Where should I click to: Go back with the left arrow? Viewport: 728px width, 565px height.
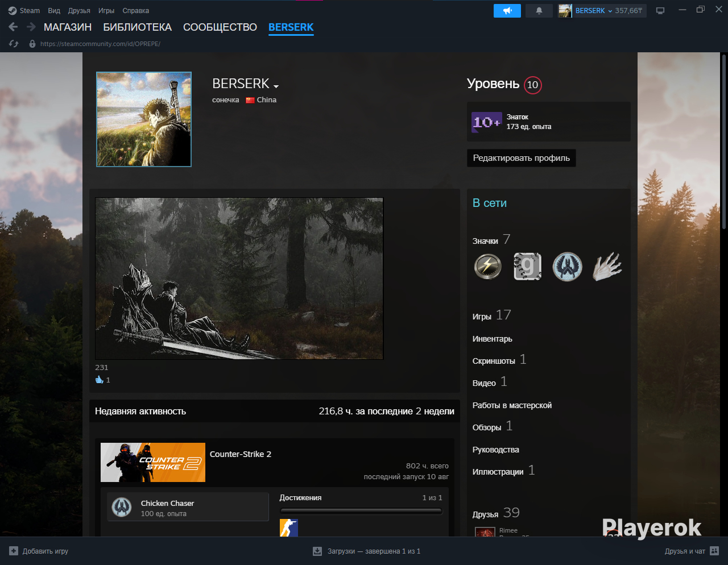coord(14,27)
